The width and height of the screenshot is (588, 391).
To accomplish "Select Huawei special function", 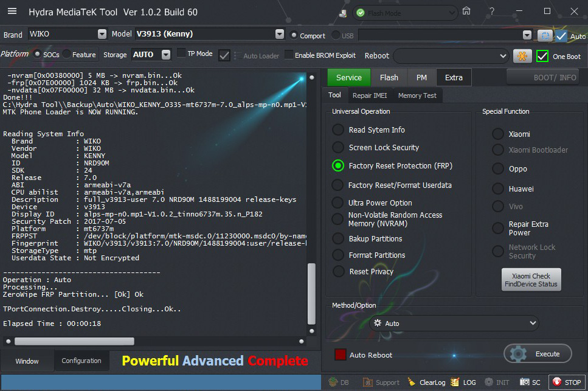I will [x=498, y=189].
